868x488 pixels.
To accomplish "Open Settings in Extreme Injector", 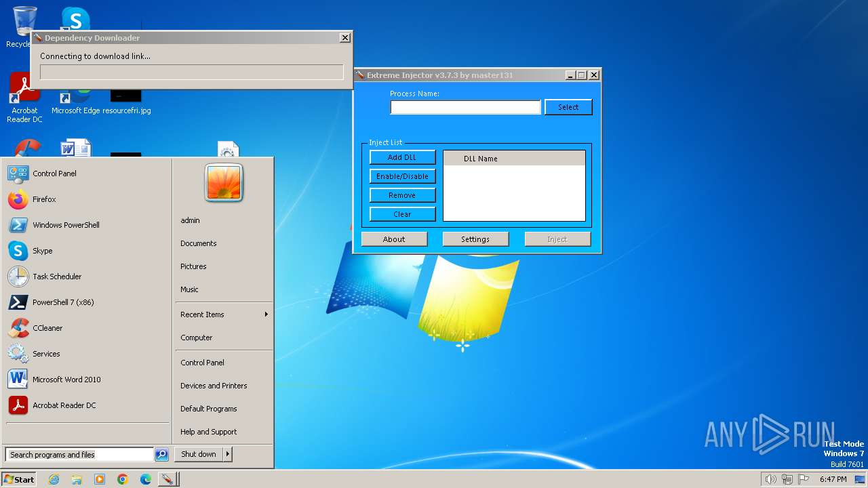I will (x=475, y=239).
